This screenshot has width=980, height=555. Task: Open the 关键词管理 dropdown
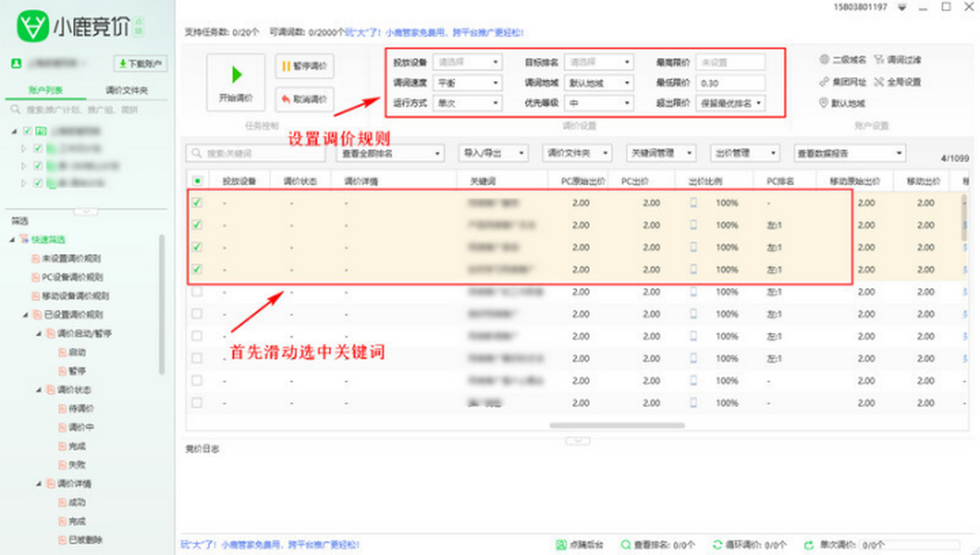[661, 153]
